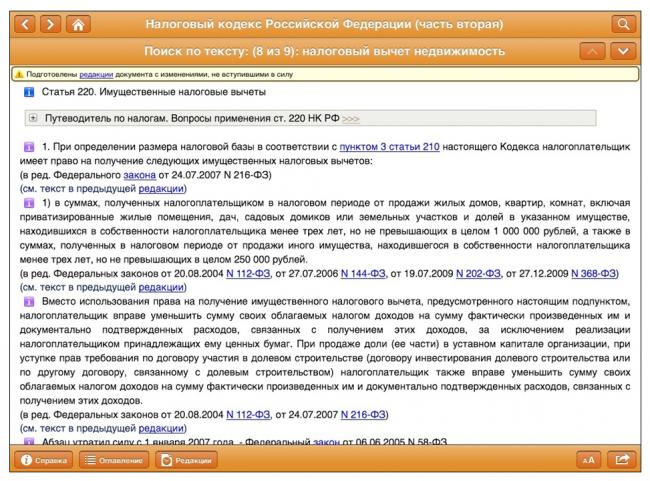Change font size with the aA button
Image resolution: width=650 pixels, height=481 pixels.
(x=589, y=460)
